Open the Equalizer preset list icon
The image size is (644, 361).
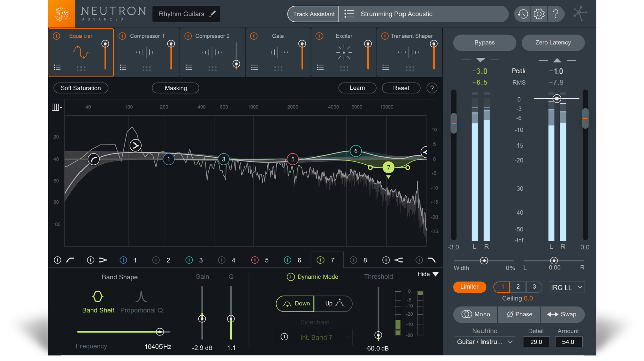[57, 67]
